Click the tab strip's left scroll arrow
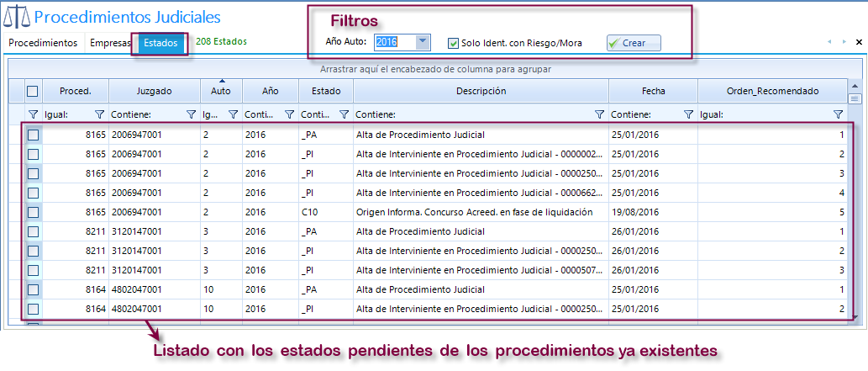The width and height of the screenshot is (868, 371). click(830, 41)
